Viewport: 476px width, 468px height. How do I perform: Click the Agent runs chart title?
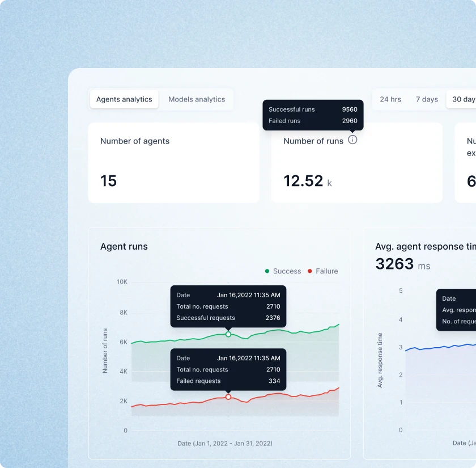tap(124, 247)
